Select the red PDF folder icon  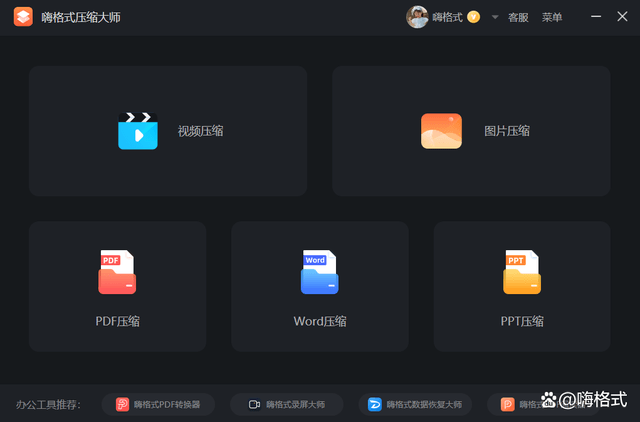[117, 273]
